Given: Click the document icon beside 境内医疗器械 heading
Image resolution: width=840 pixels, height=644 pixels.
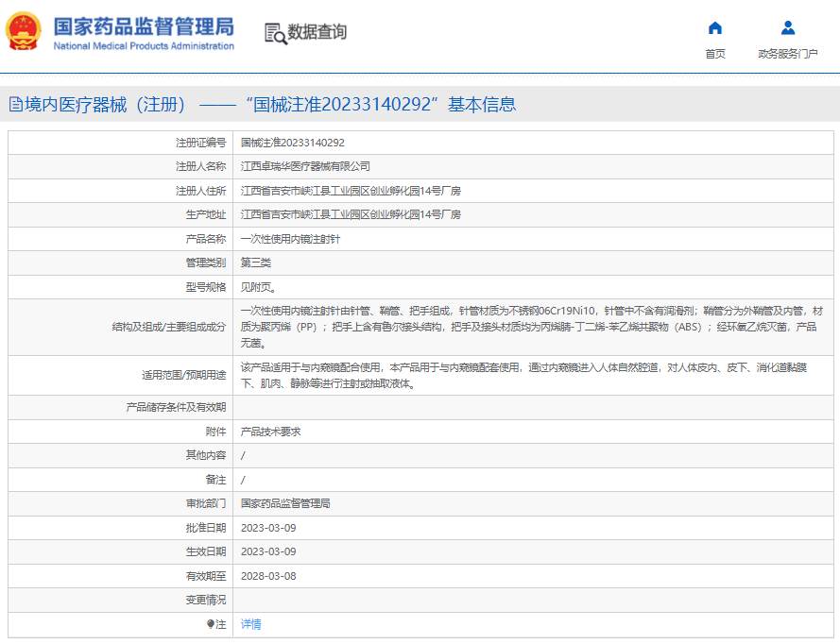Looking at the screenshot, I should click(x=16, y=105).
